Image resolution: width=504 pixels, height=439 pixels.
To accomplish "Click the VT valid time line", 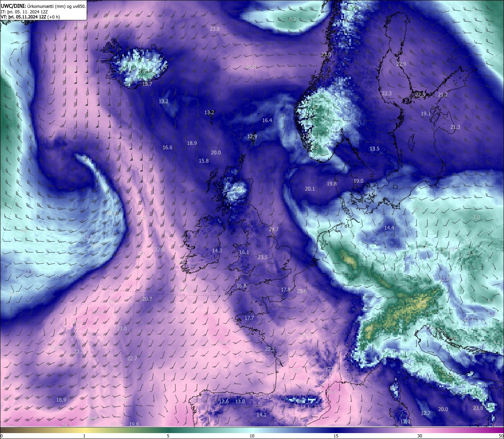I will 30,17.
